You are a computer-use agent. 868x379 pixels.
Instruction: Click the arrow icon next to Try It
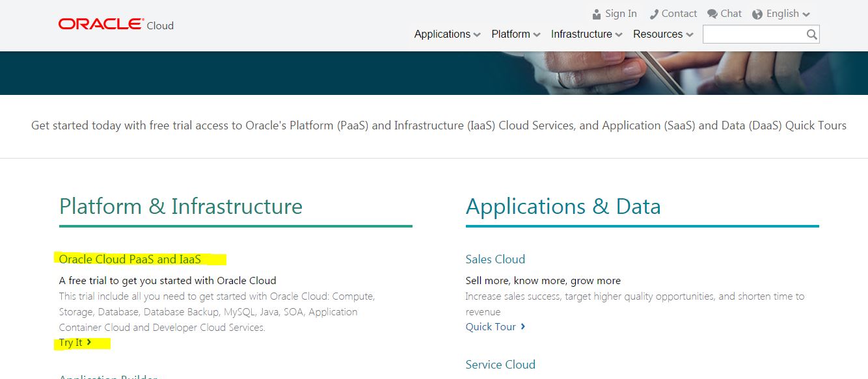89,343
